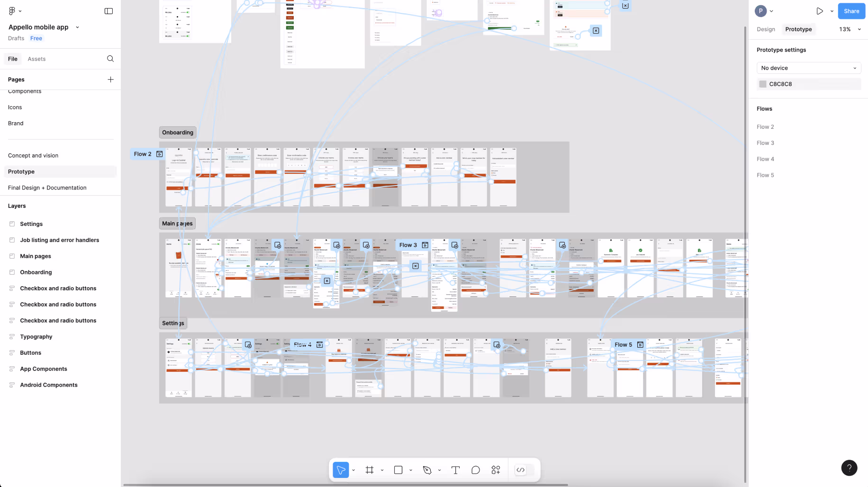Expand the Appello mobile app title dropdown

pos(78,27)
